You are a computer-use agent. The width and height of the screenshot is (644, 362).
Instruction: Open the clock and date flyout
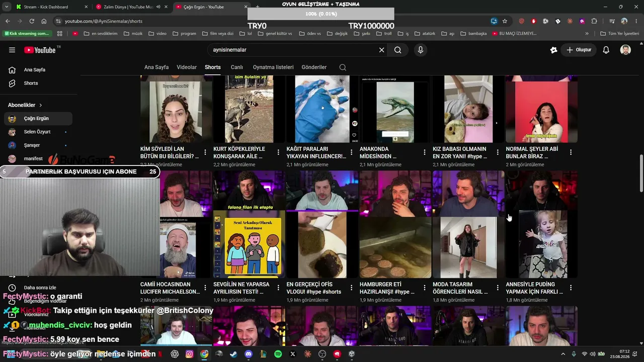[x=620, y=354]
